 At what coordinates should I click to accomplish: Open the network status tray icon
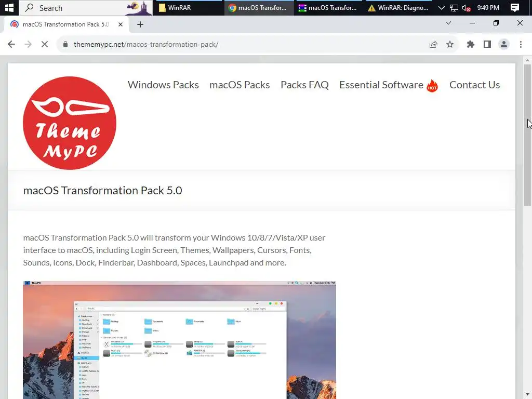coord(454,8)
